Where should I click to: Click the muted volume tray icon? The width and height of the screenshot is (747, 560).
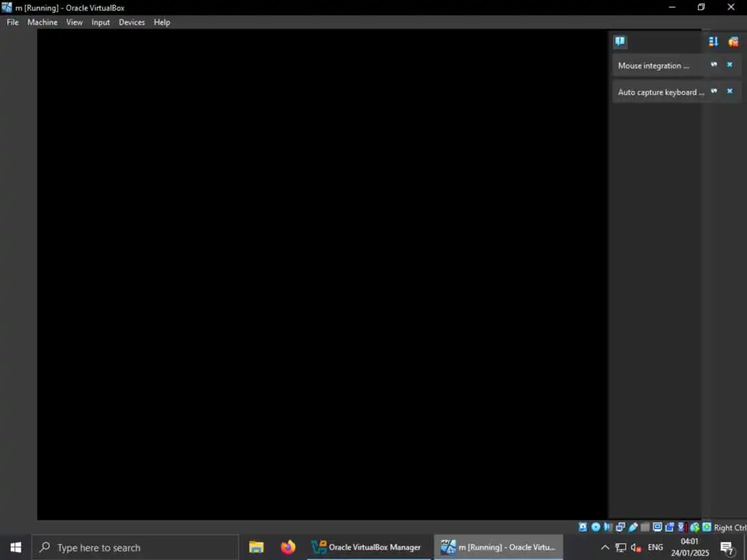click(x=636, y=548)
